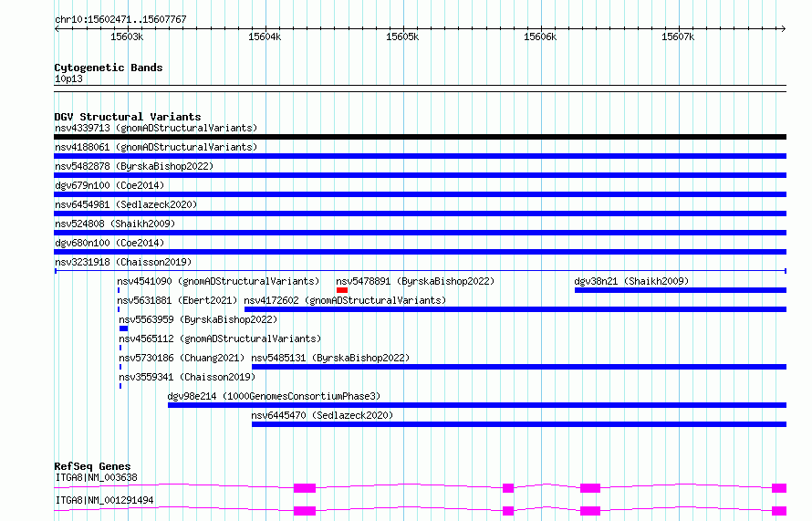Click the 15606k ruler label
Screen dimensions: 812x521
tap(540, 36)
